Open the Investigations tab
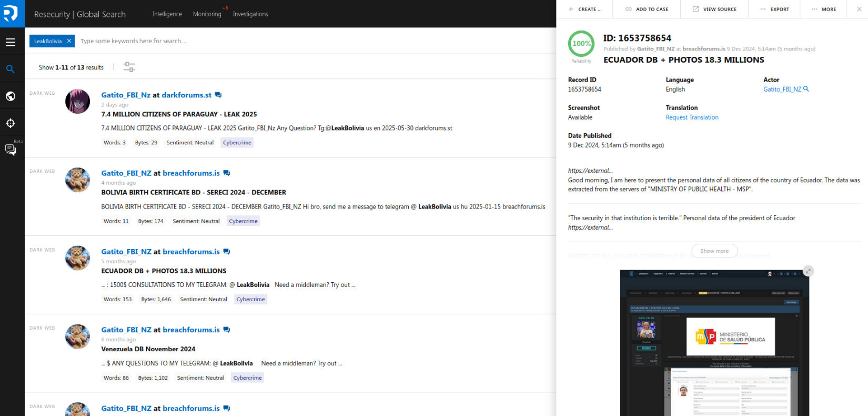This screenshot has height=416, width=868. [250, 14]
